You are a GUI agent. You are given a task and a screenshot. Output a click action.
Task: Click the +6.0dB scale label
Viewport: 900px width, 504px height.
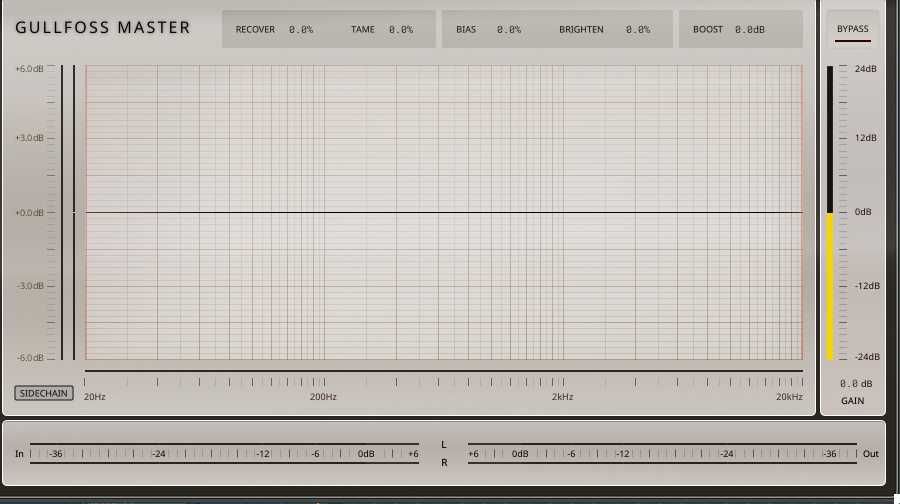tap(29, 69)
